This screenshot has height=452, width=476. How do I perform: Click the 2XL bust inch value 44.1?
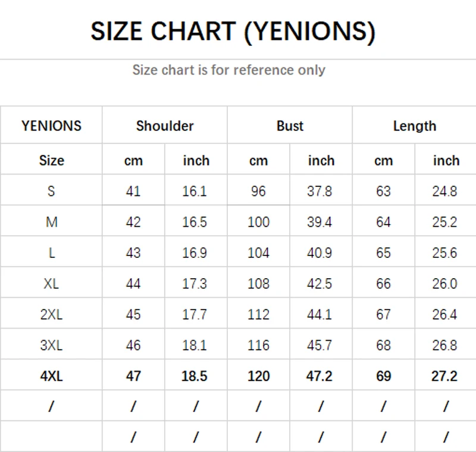[x=319, y=314]
